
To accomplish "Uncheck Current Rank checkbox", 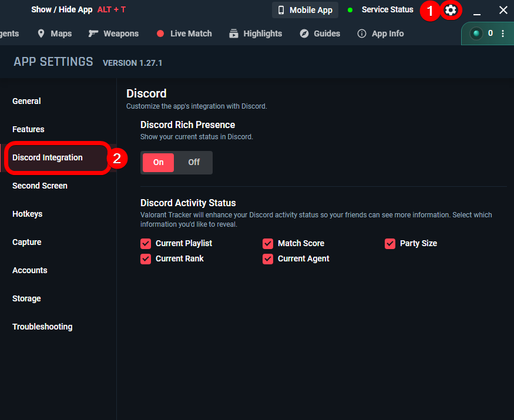I will [146, 259].
